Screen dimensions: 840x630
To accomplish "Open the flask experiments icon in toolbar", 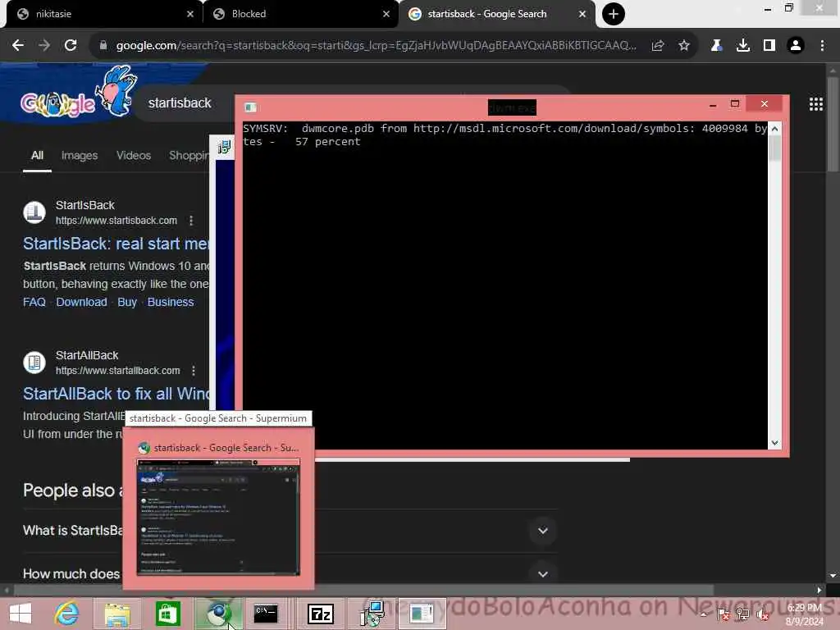I will [x=716, y=46].
